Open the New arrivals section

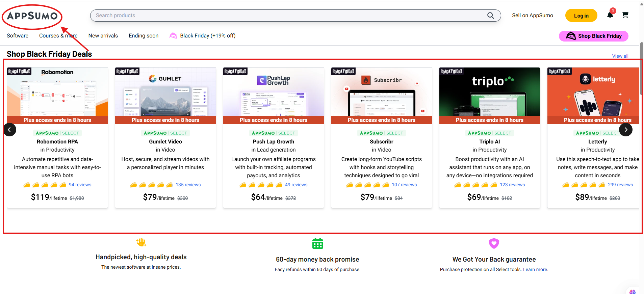coord(103,36)
